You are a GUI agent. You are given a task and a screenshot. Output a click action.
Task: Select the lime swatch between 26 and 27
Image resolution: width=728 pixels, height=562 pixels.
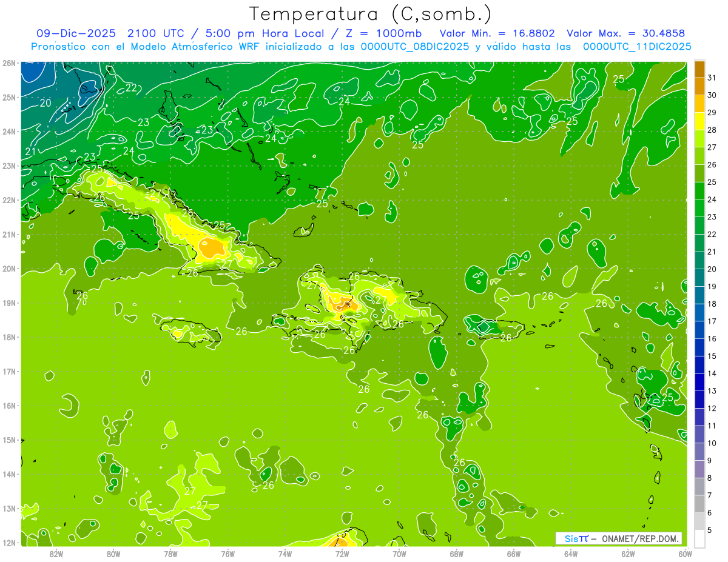(x=699, y=156)
